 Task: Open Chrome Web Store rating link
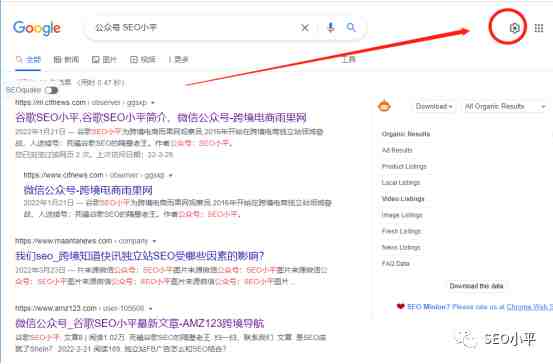(x=529, y=307)
